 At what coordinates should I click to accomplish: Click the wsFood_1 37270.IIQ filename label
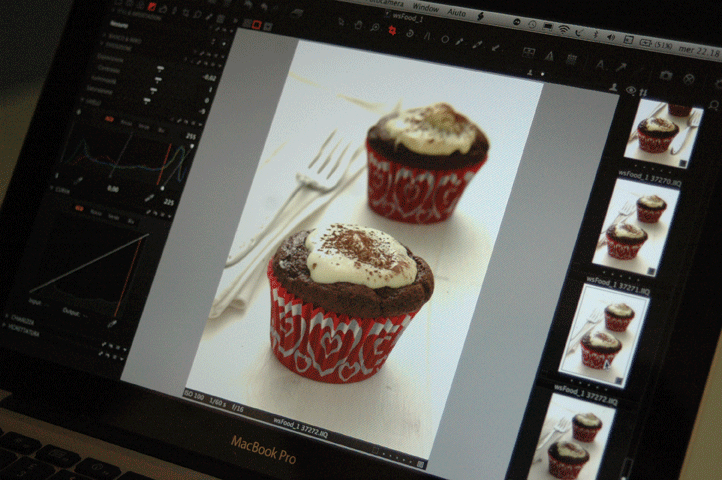click(x=650, y=178)
